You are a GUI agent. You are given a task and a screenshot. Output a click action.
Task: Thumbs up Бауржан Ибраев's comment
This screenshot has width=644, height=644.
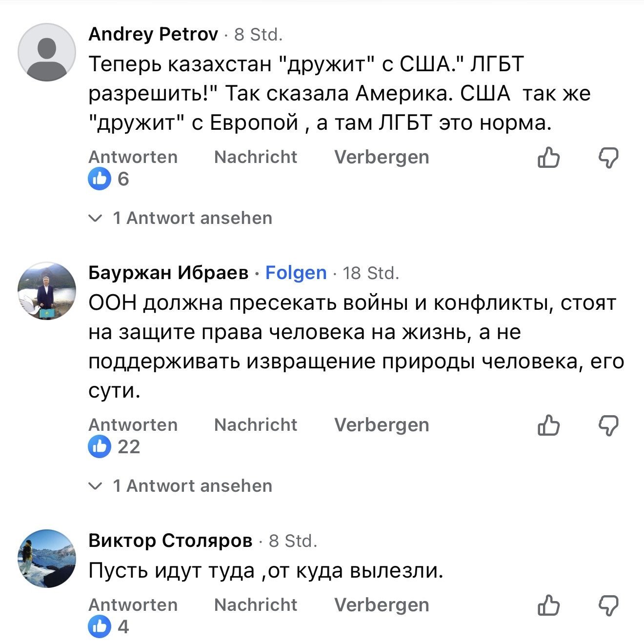point(548,425)
